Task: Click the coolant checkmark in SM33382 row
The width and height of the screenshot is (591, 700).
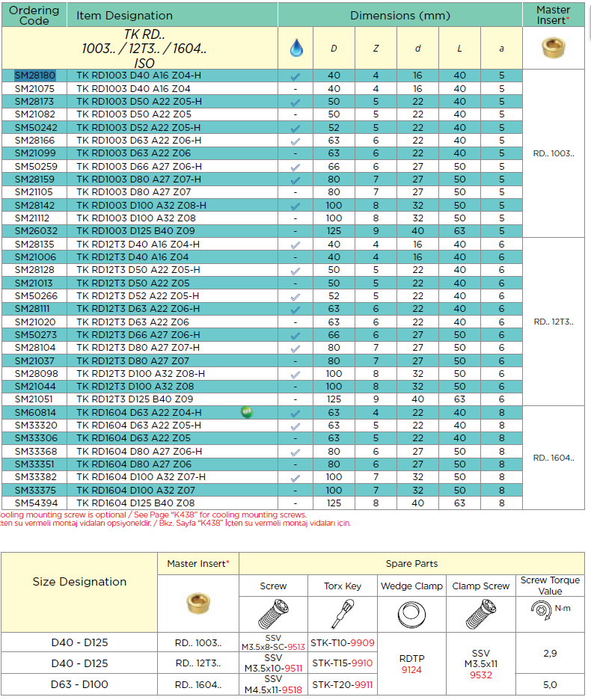Action: (295, 477)
